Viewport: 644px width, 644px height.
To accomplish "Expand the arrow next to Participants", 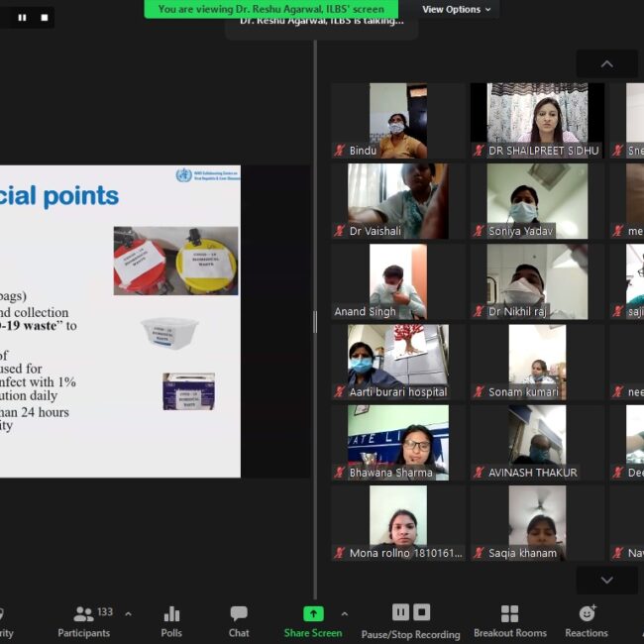I will [128, 614].
